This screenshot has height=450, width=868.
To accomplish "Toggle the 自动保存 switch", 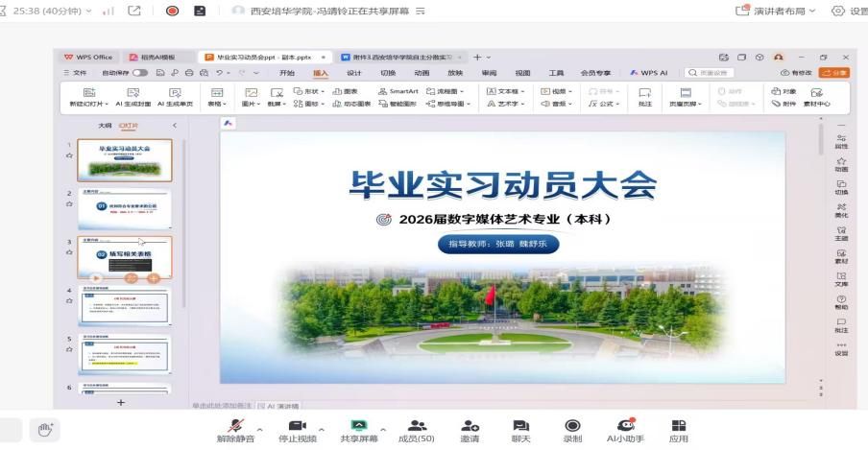I will point(140,73).
